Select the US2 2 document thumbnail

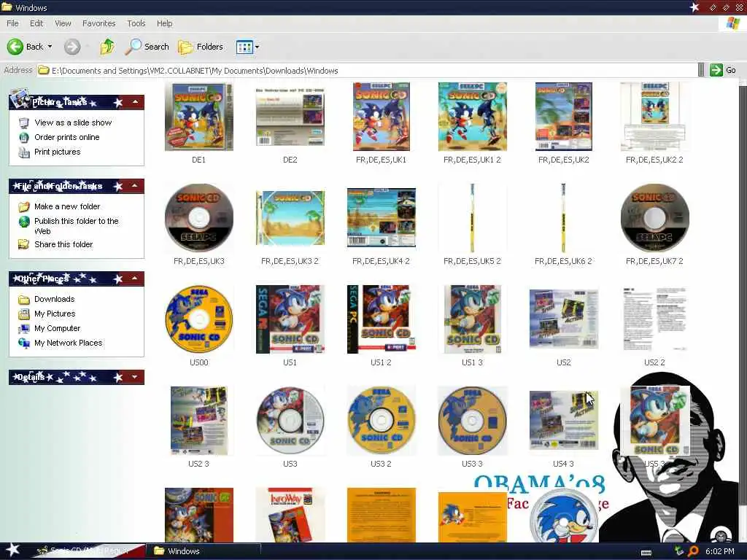[654, 319]
